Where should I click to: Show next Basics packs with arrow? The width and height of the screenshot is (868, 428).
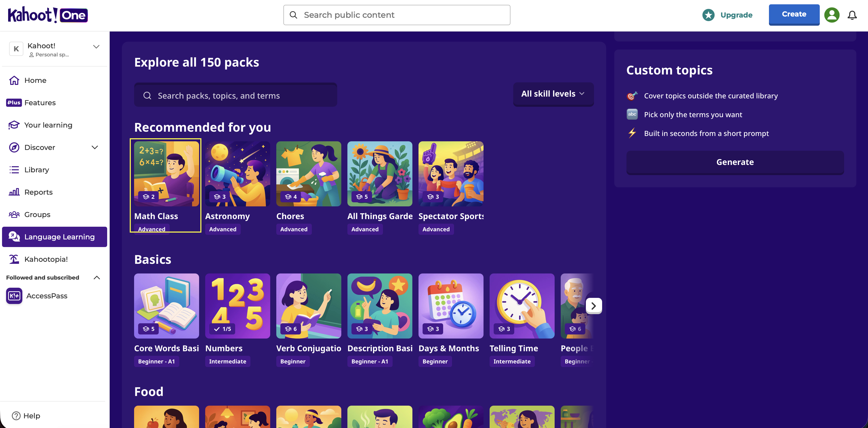pyautogui.click(x=593, y=306)
